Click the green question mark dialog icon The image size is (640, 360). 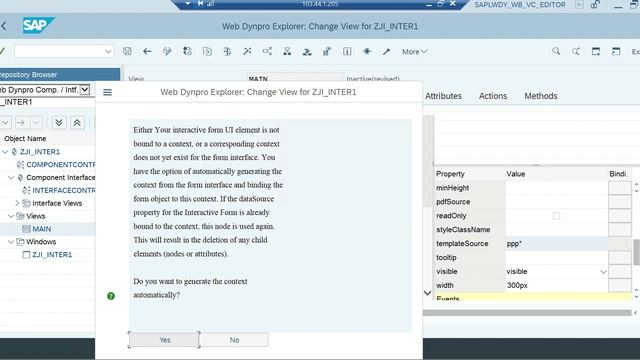[111, 296]
